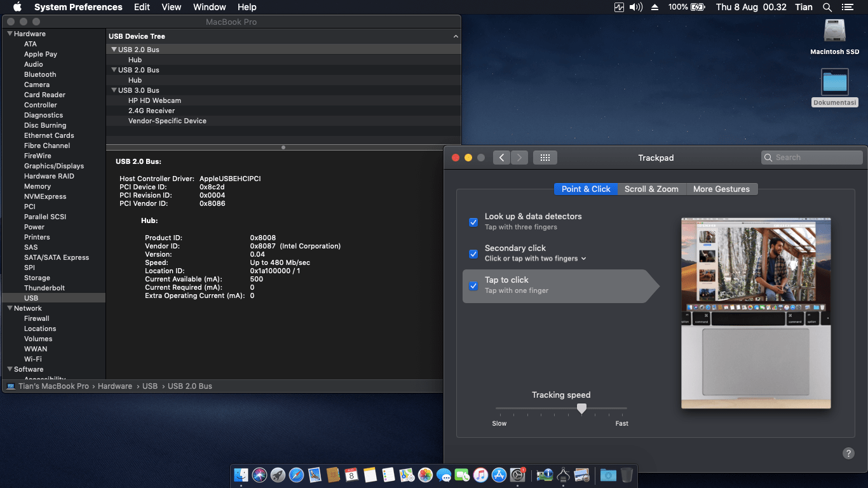Open Contacts book icon in Dock
Image resolution: width=868 pixels, height=488 pixels.
(x=333, y=475)
